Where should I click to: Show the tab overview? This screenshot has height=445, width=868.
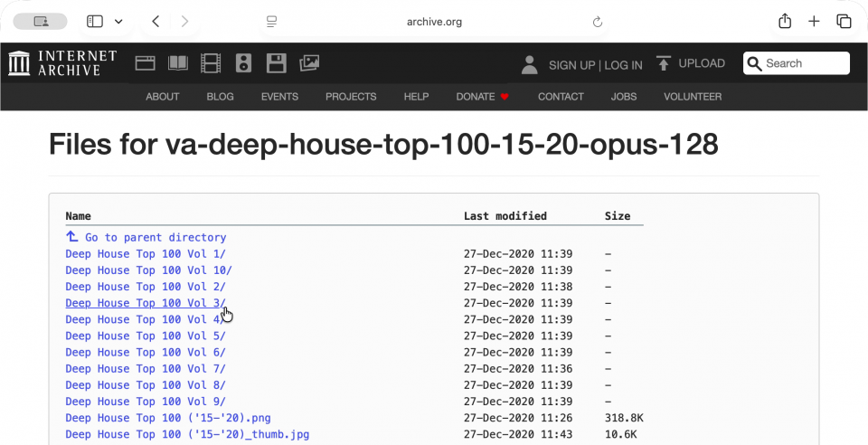pyautogui.click(x=844, y=22)
